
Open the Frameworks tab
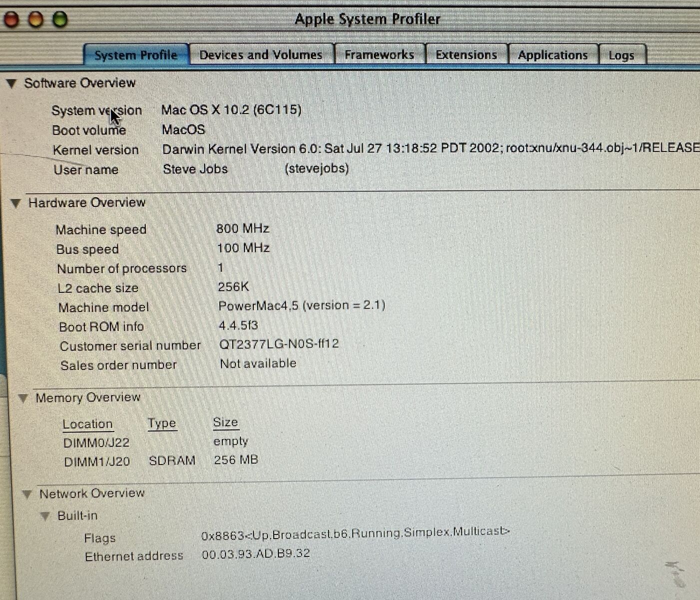(379, 54)
